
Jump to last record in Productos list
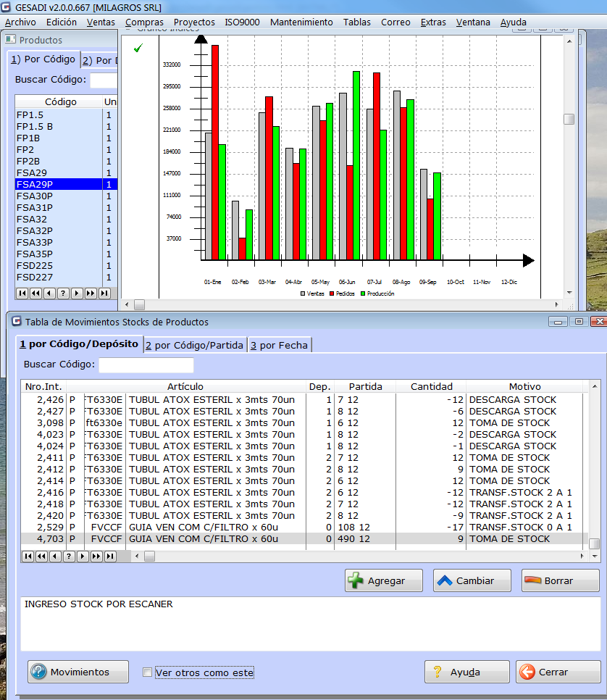(104, 293)
